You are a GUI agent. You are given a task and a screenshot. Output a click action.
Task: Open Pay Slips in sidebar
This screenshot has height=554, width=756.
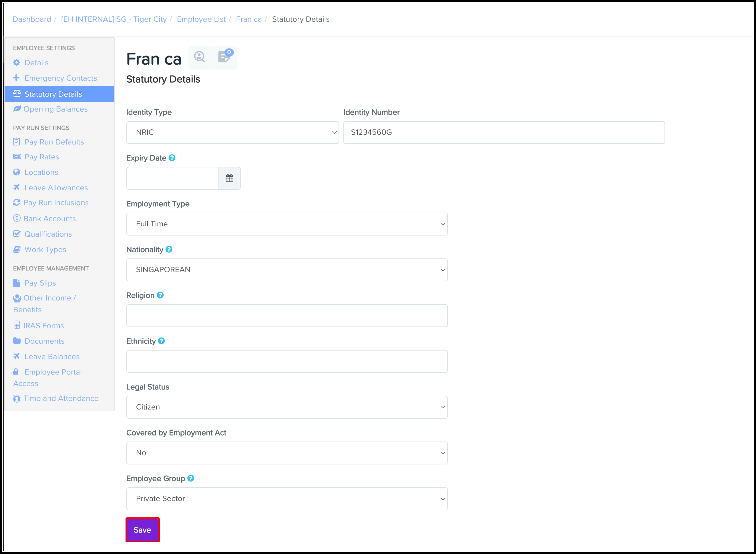pos(40,283)
